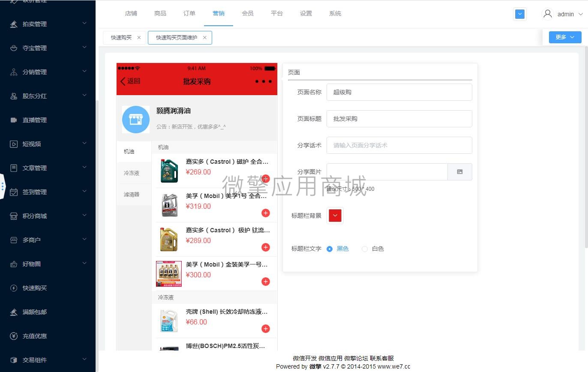Switch to the 设置 top tab

pyautogui.click(x=306, y=14)
